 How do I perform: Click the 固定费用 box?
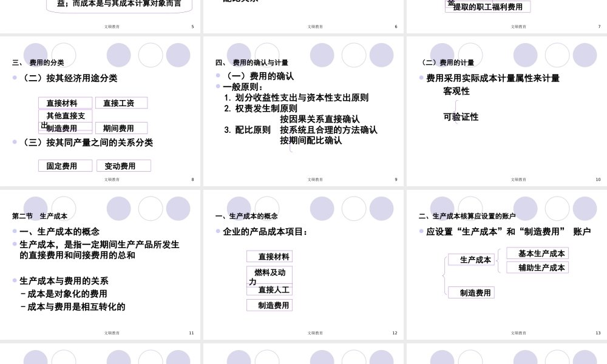(x=65, y=166)
